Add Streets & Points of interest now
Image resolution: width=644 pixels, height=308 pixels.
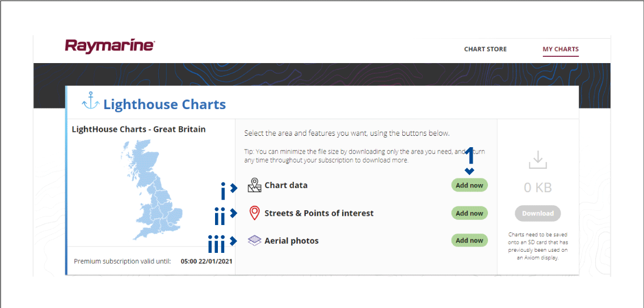point(469,214)
